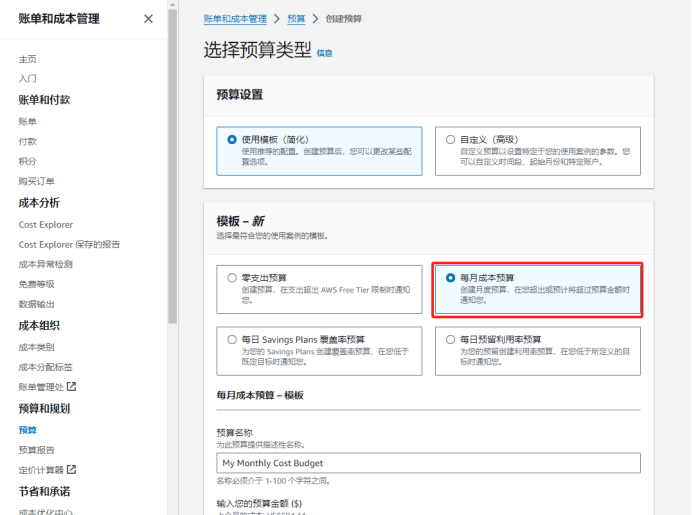Click breadcrumb chevron after 账单和成本管理
The width and height of the screenshot is (692, 515).
[277, 19]
